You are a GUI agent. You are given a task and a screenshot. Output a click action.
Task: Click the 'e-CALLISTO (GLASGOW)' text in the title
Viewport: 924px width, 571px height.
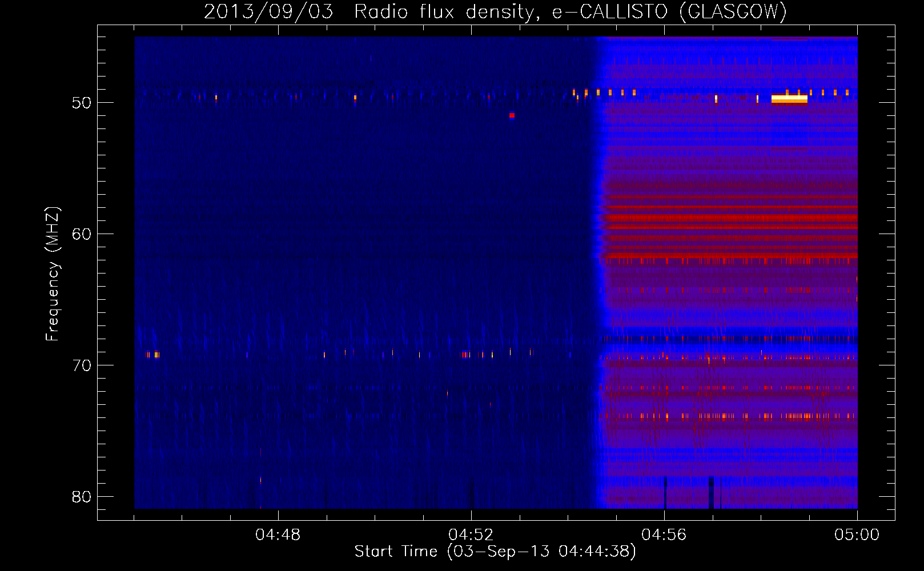point(669,11)
